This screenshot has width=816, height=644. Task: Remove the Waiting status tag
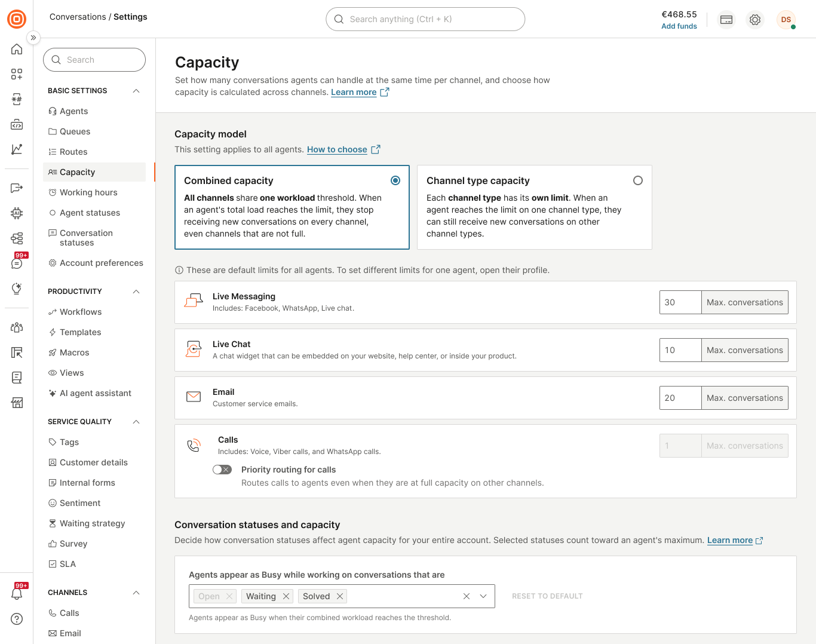click(286, 596)
